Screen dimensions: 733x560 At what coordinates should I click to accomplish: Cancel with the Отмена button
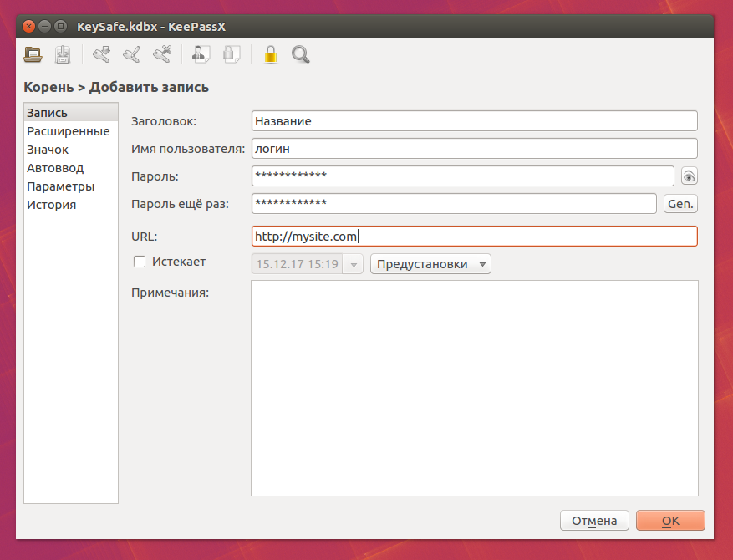[594, 520]
